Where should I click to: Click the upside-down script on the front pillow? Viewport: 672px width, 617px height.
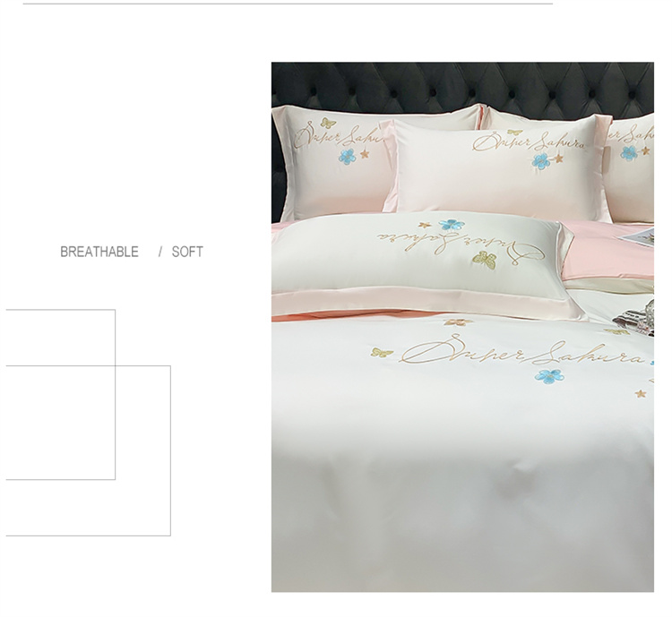[461, 248]
